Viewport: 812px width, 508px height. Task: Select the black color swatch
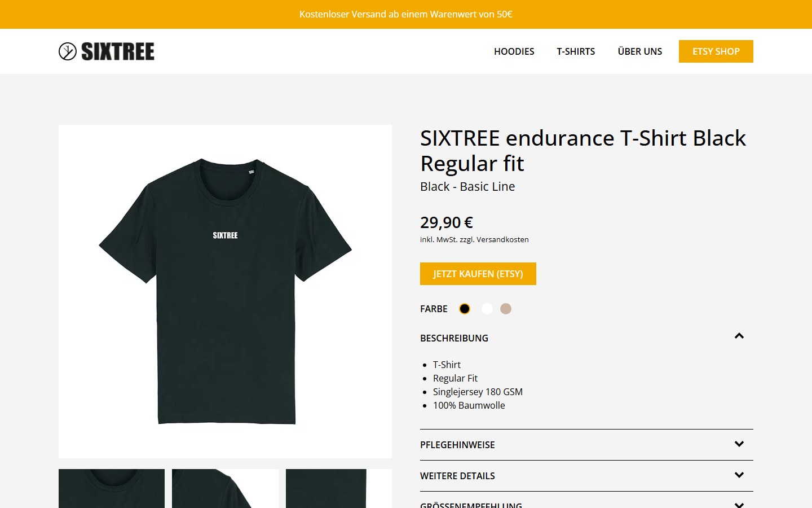point(465,309)
